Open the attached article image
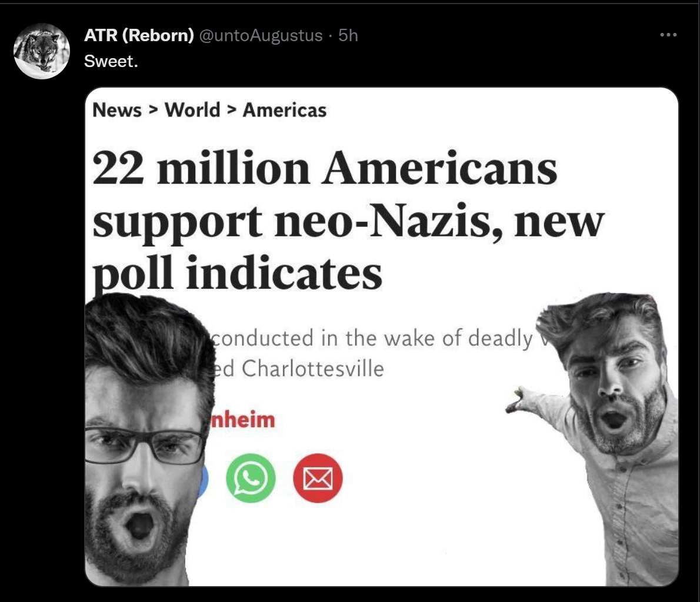The width and height of the screenshot is (700, 602). (x=382, y=337)
